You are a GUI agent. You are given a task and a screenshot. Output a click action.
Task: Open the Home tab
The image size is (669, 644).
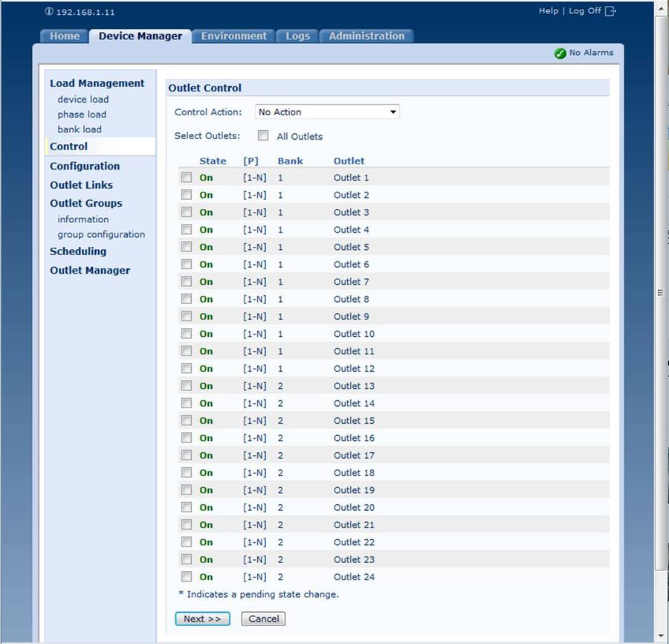tap(65, 36)
